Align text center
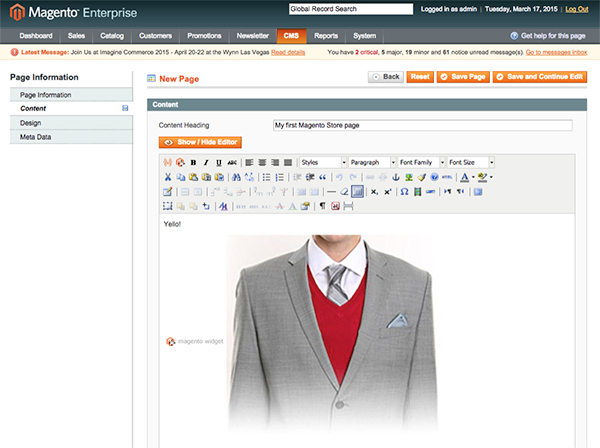 pyautogui.click(x=262, y=162)
